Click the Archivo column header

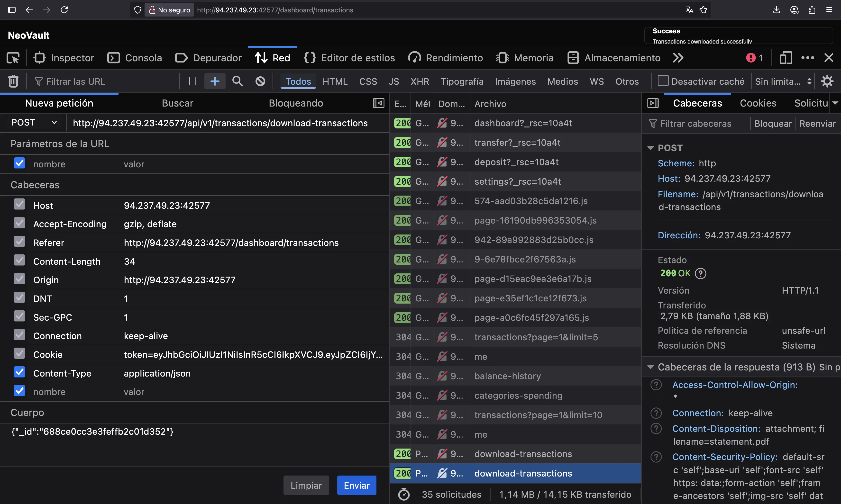555,104
